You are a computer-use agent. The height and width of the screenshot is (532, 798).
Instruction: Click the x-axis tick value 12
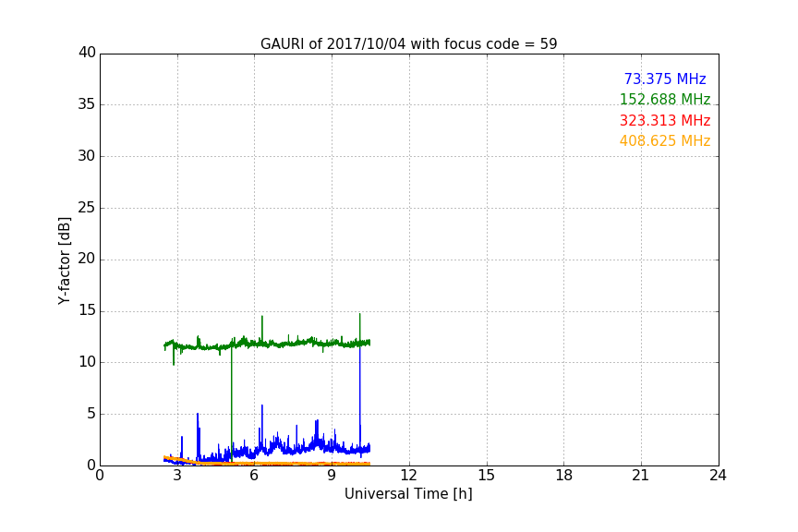408,476
